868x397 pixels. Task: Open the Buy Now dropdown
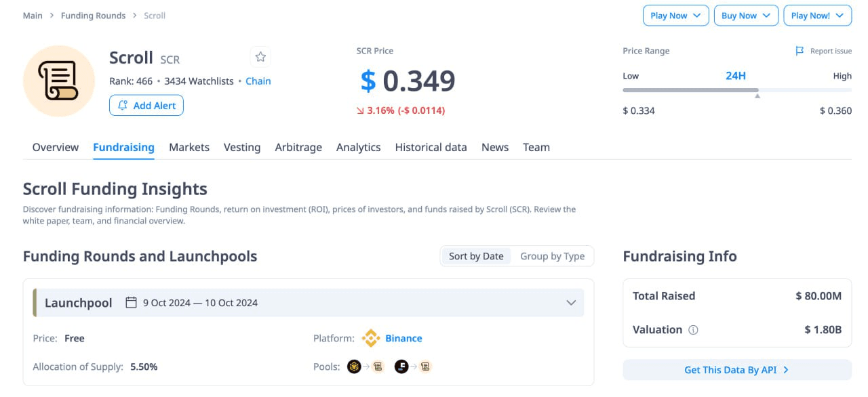746,16
